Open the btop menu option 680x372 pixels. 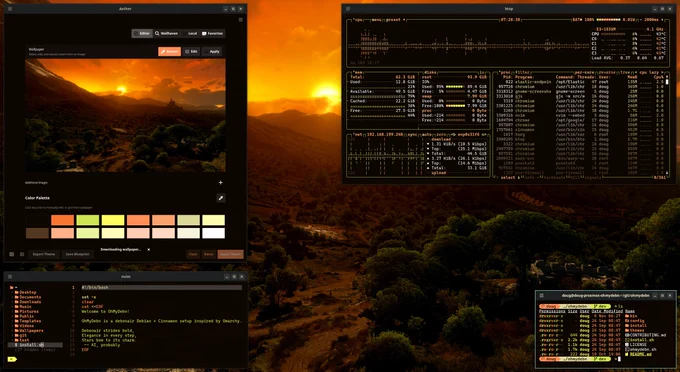pyautogui.click(x=376, y=20)
